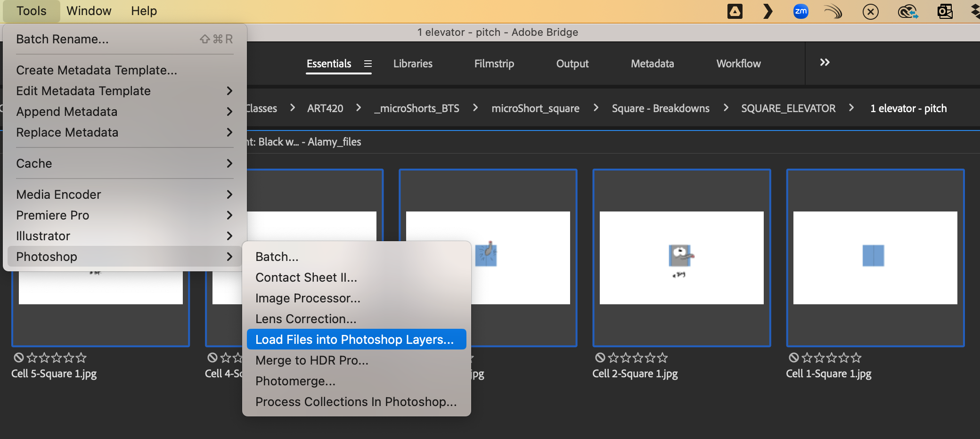Viewport: 980px width, 439px height.
Task: Select Image Processor from Photoshop submenu
Action: click(308, 298)
